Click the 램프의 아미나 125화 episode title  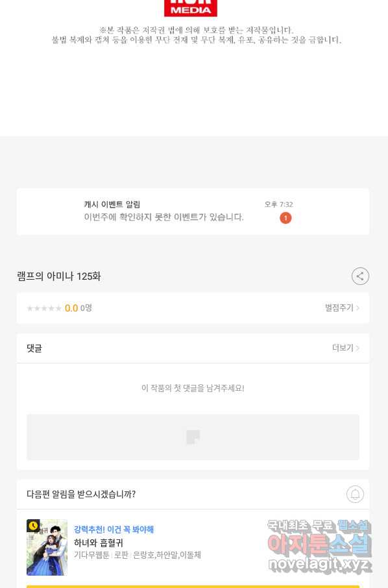coord(59,276)
